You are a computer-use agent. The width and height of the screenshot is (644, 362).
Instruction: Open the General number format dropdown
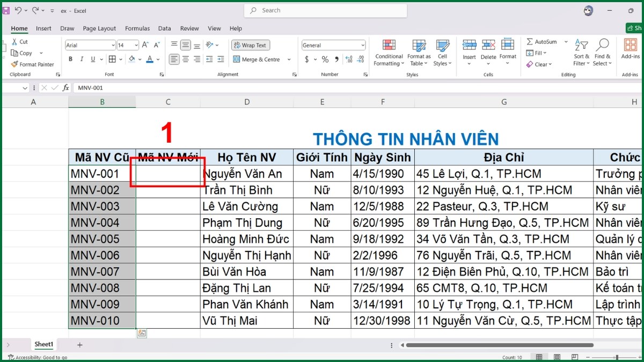[363, 45]
